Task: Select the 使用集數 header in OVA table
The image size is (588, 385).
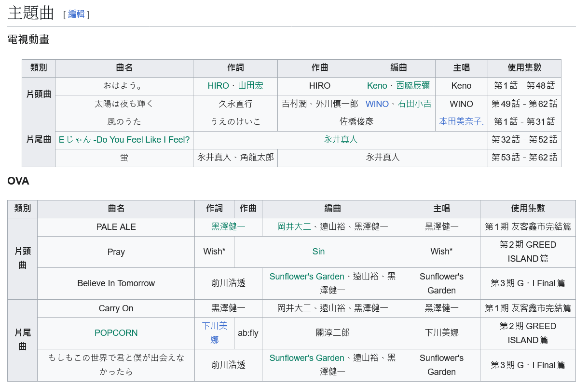Action: (528, 209)
